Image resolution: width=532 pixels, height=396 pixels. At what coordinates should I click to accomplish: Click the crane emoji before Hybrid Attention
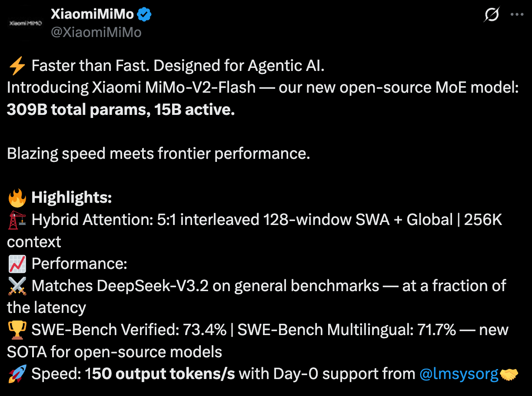pos(17,220)
